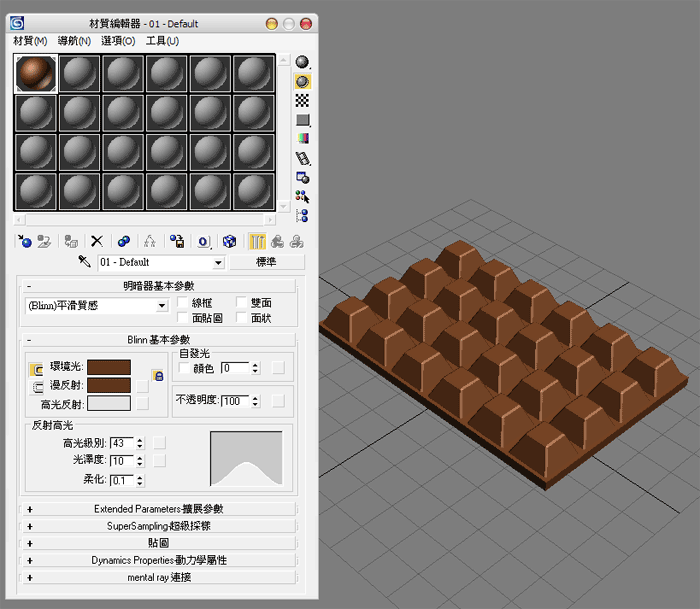This screenshot has height=609, width=700.
Task: Click the Make Material Copy icon
Action: [124, 242]
